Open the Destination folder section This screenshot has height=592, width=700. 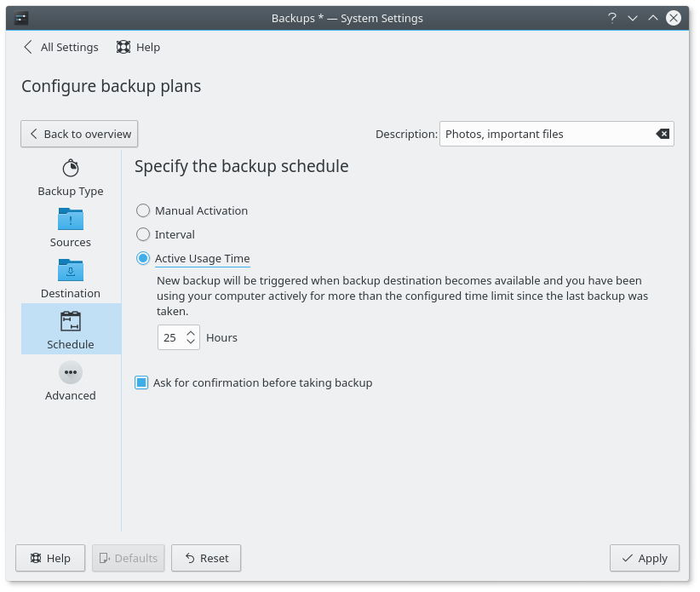coord(71,279)
